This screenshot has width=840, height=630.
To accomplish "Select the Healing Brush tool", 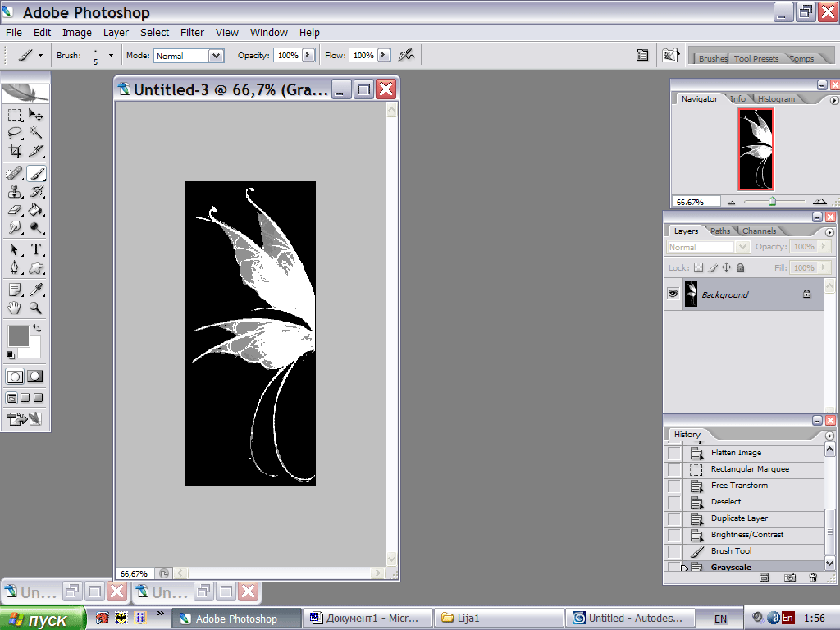I will (15, 174).
